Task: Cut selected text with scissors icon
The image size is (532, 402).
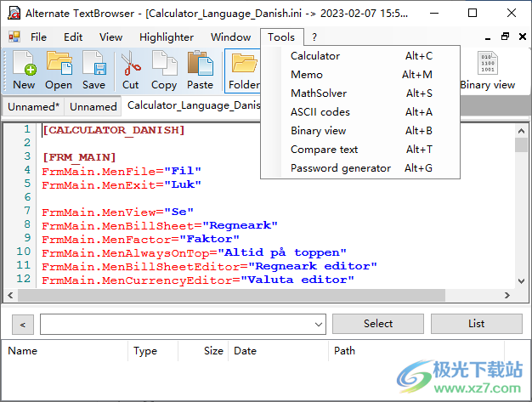Action: coord(131,71)
